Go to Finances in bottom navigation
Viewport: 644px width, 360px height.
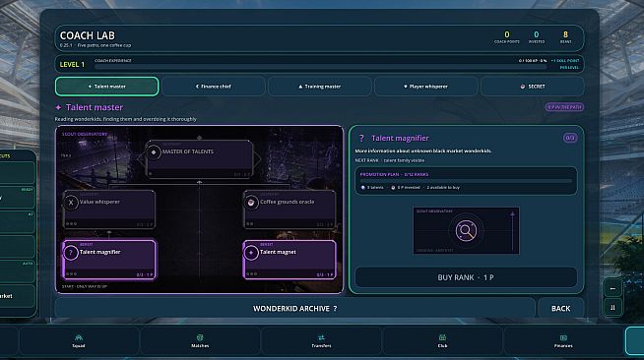[563, 340]
